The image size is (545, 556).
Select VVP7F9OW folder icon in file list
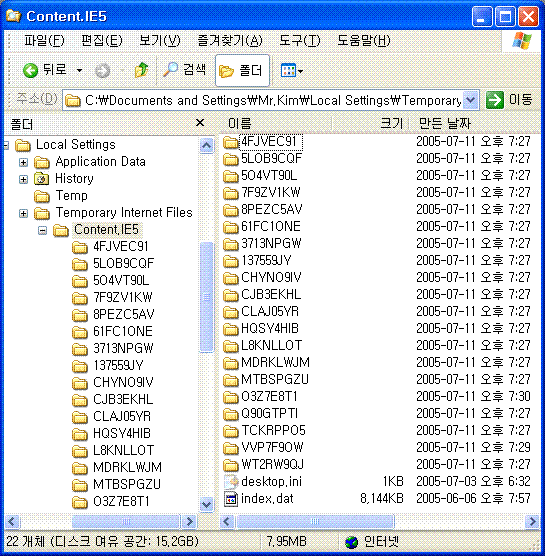(x=230, y=449)
